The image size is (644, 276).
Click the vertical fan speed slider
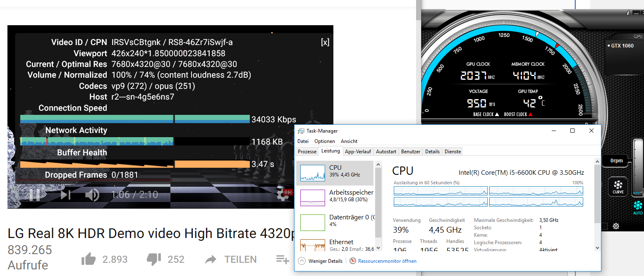coord(638,167)
